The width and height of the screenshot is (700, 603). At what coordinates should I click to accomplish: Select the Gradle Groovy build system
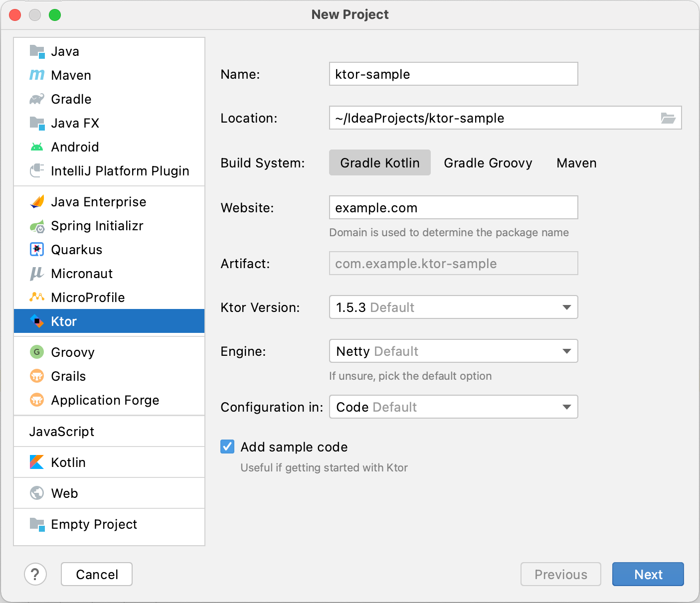[488, 163]
